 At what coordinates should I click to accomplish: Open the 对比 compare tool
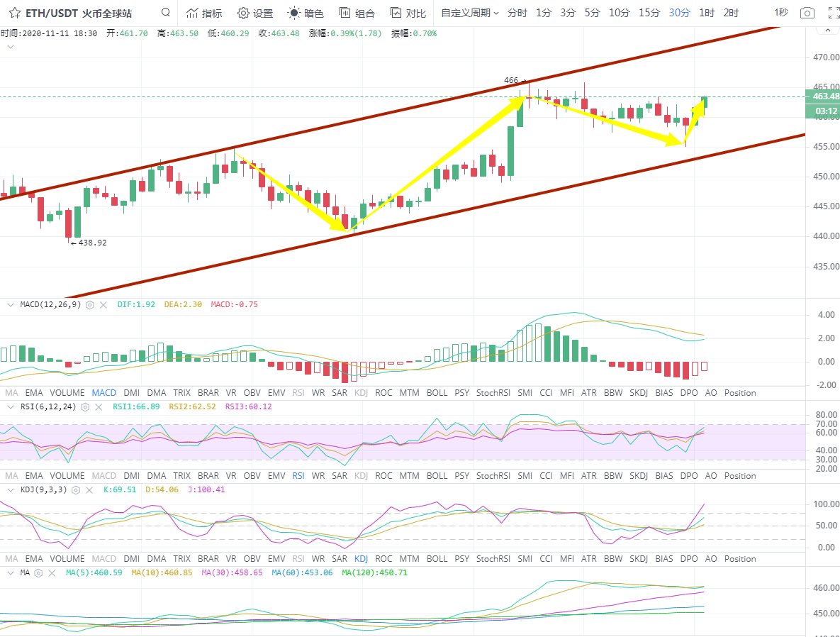tap(408, 13)
